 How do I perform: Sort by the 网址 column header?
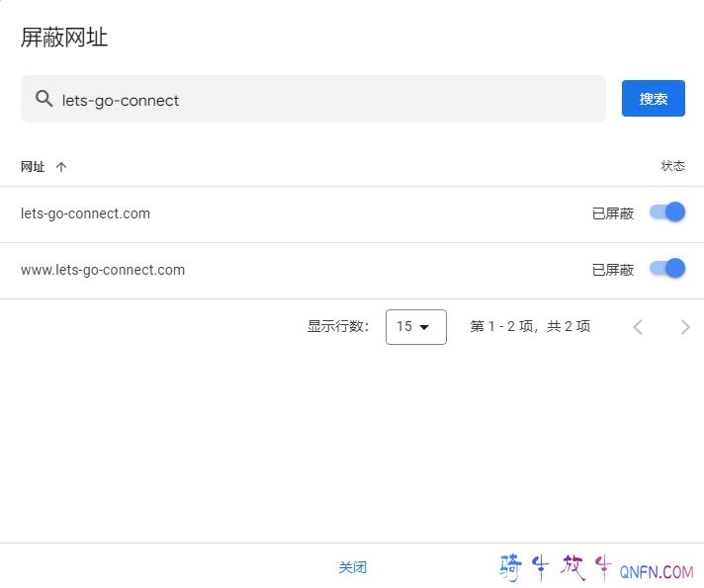[33, 167]
